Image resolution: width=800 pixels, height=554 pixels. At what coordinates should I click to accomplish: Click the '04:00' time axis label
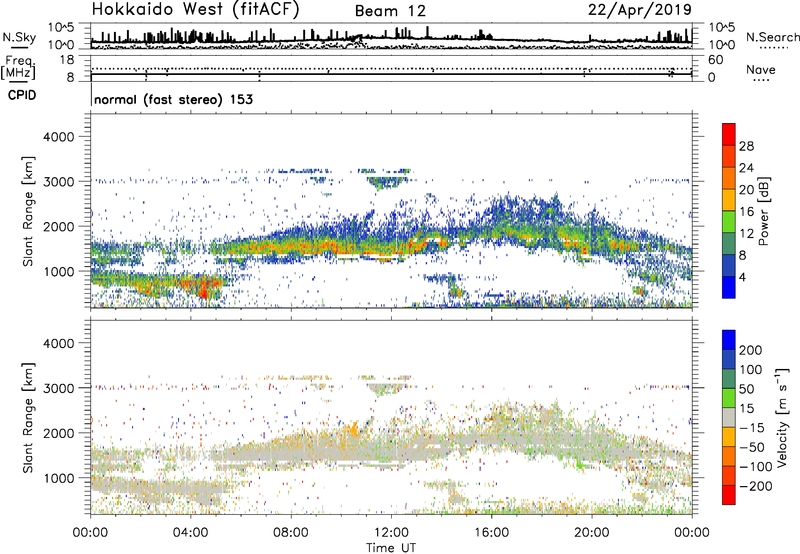click(x=191, y=533)
